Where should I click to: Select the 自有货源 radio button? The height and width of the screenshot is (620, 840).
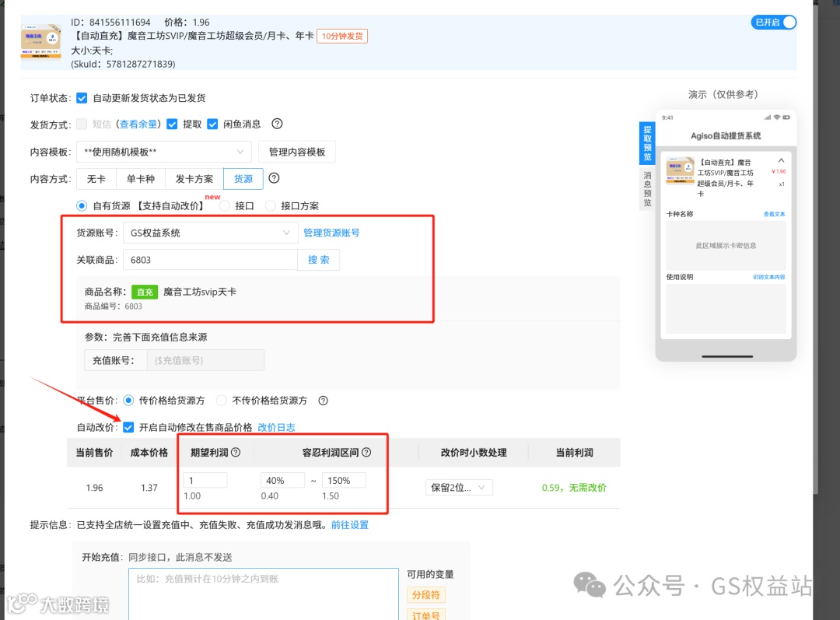tap(82, 206)
